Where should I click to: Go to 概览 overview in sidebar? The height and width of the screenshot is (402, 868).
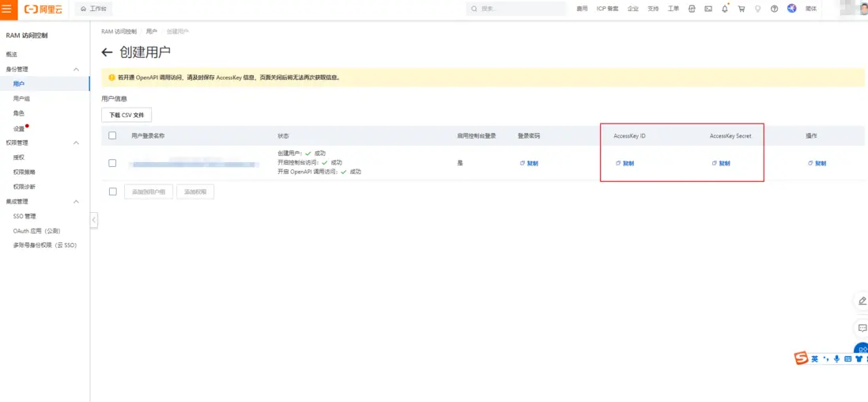point(12,55)
